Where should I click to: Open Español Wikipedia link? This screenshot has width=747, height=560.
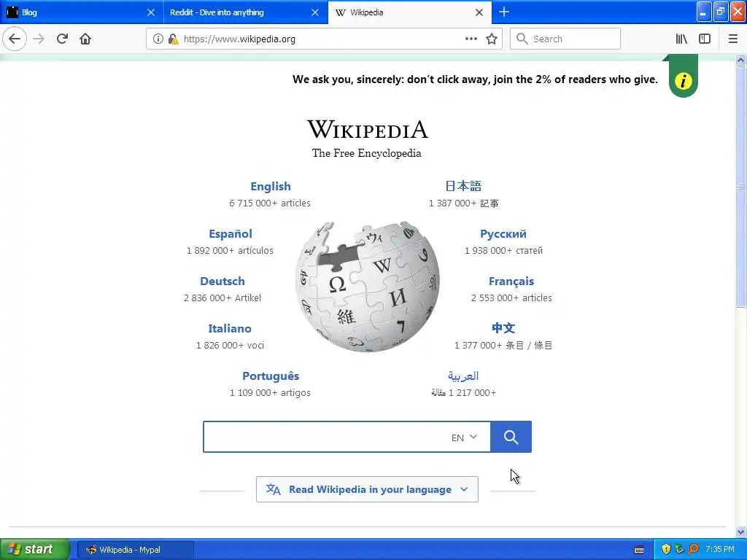coord(231,233)
